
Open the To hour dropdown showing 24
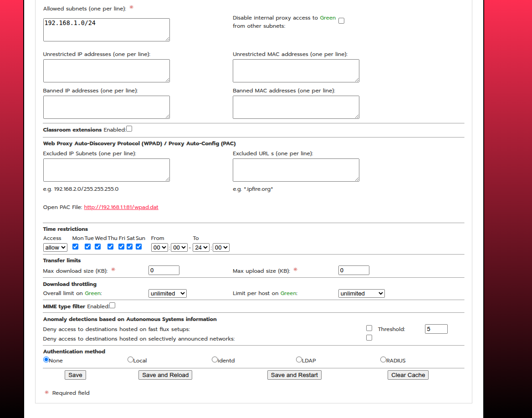tap(201, 248)
